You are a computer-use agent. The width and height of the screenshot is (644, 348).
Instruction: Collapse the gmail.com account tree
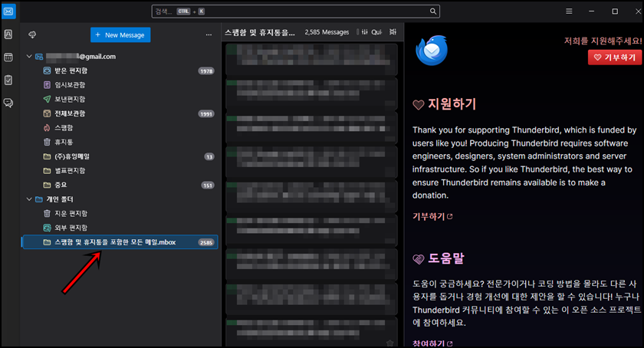click(x=29, y=56)
